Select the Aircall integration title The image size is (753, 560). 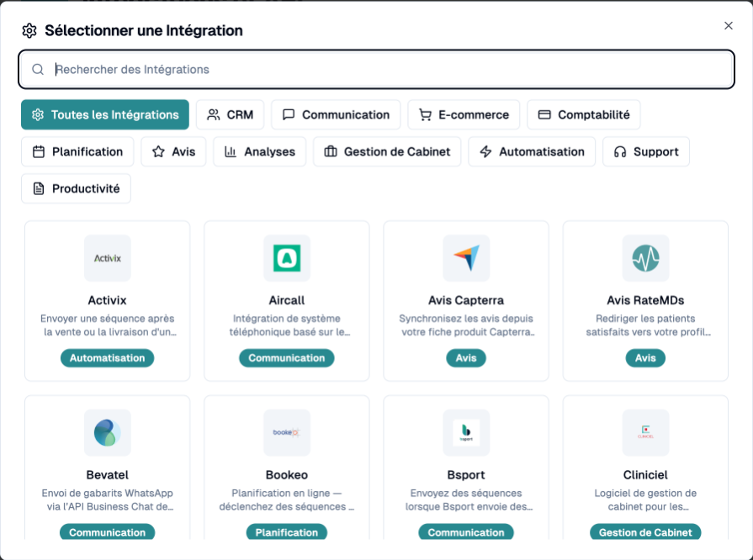(x=287, y=300)
